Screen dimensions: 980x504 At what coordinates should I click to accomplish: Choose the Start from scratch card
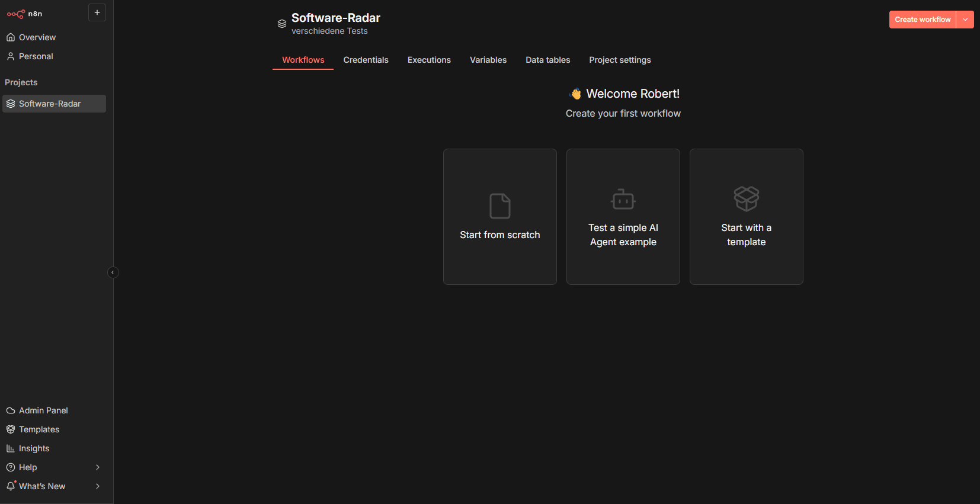(500, 217)
